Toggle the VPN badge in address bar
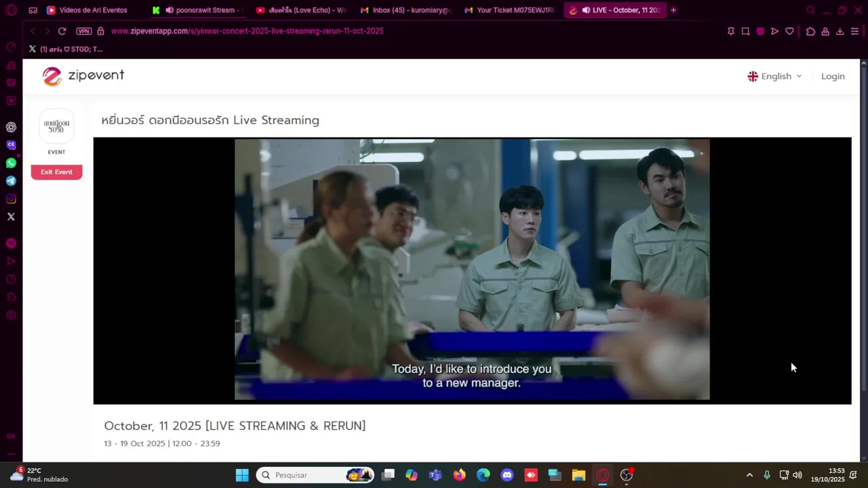This screenshot has width=868, height=488. click(83, 31)
